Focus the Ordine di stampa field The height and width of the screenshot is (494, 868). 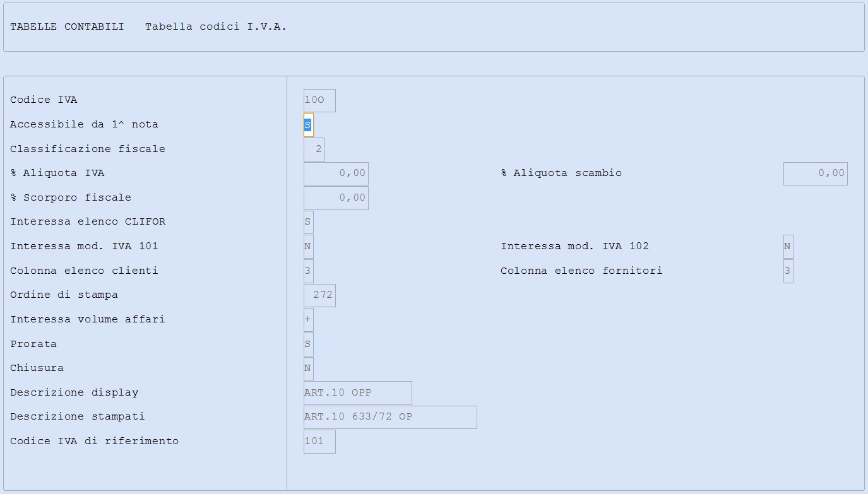pyautogui.click(x=319, y=295)
